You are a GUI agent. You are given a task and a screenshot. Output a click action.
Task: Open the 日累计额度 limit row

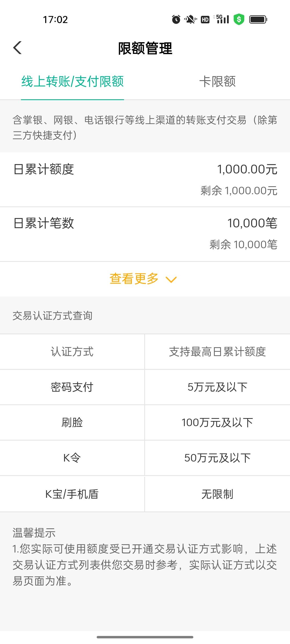pos(145,180)
